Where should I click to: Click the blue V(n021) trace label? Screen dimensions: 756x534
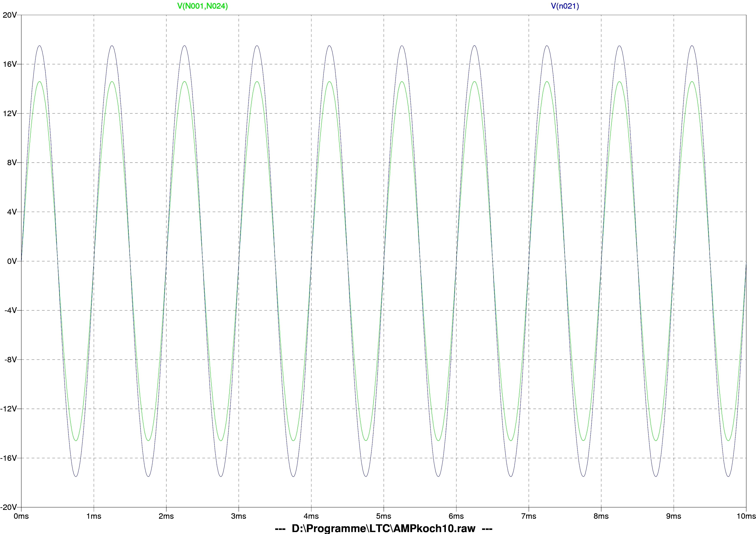(565, 6)
